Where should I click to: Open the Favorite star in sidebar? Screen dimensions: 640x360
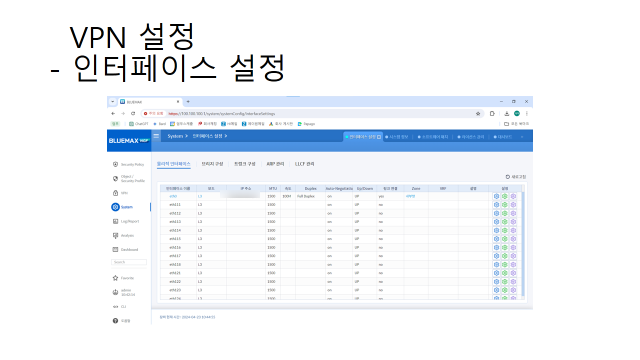[x=116, y=278]
